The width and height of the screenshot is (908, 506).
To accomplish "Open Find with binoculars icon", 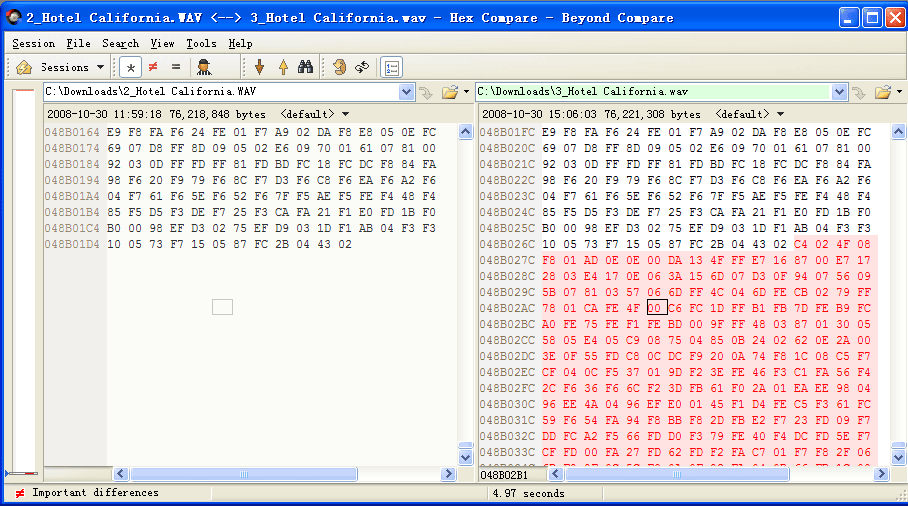I will pyautogui.click(x=305, y=67).
